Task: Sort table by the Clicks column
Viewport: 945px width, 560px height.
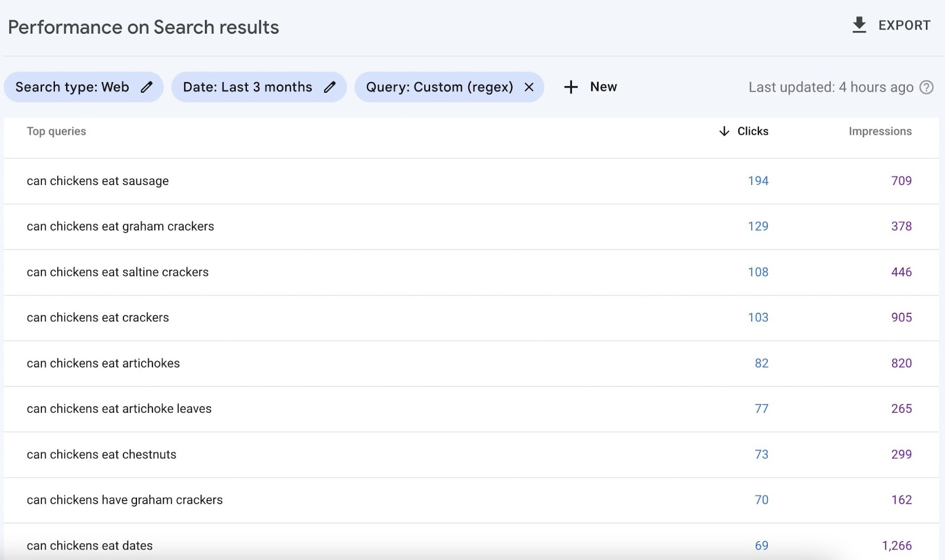Action: tap(752, 131)
